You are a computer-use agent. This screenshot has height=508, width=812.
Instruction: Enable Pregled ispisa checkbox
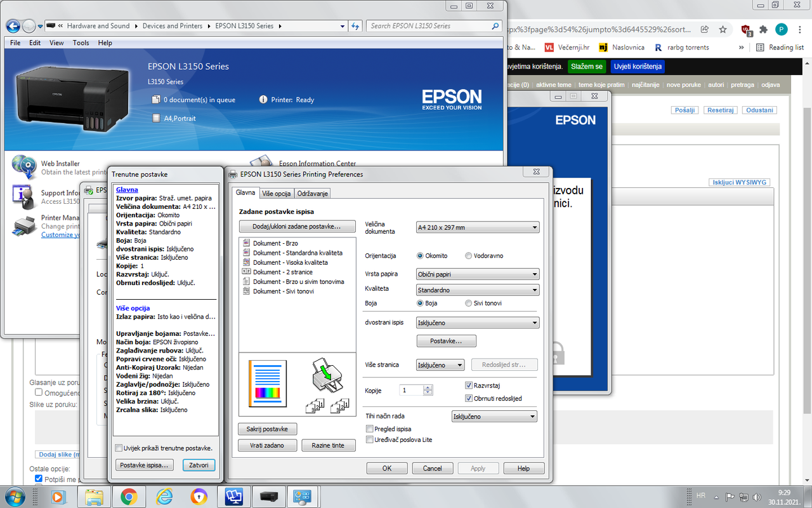pyautogui.click(x=370, y=429)
